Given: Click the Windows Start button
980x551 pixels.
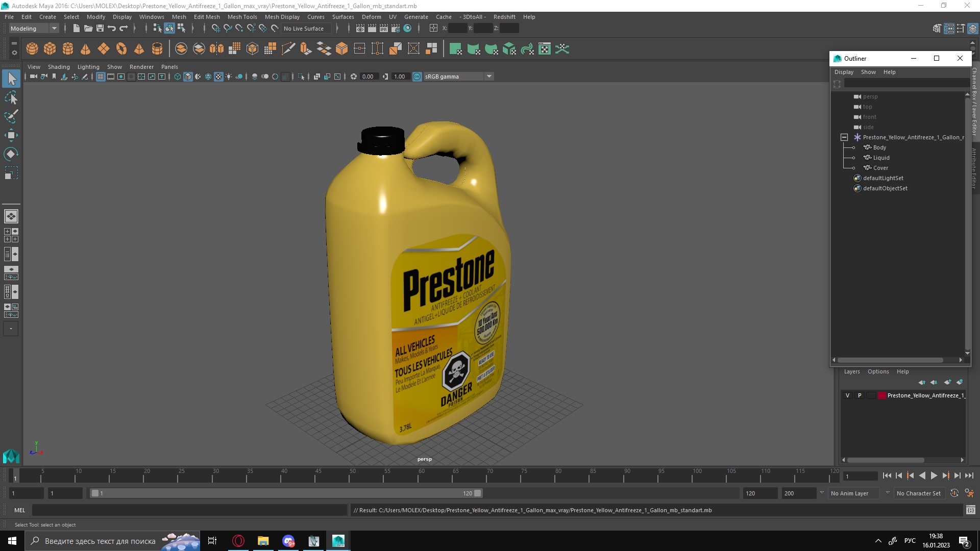Looking at the screenshot, I should click(x=12, y=541).
